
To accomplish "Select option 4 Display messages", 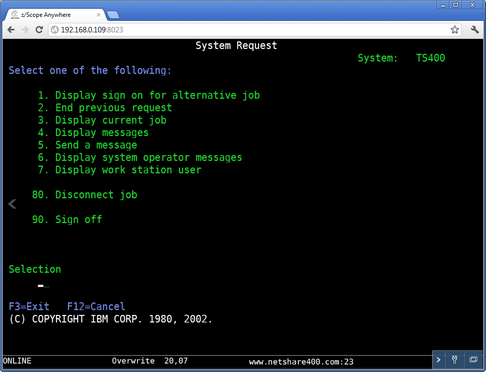I will point(93,133).
